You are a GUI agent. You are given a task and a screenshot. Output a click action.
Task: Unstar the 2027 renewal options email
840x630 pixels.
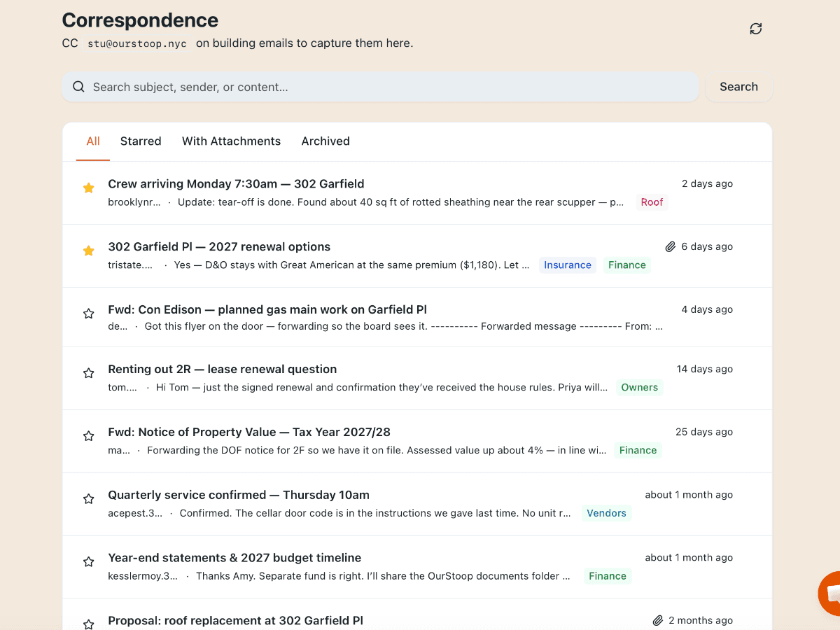click(89, 251)
